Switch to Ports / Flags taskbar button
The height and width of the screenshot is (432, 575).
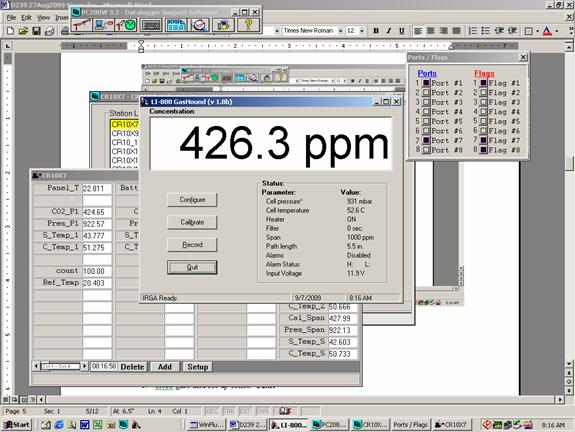coord(410,425)
